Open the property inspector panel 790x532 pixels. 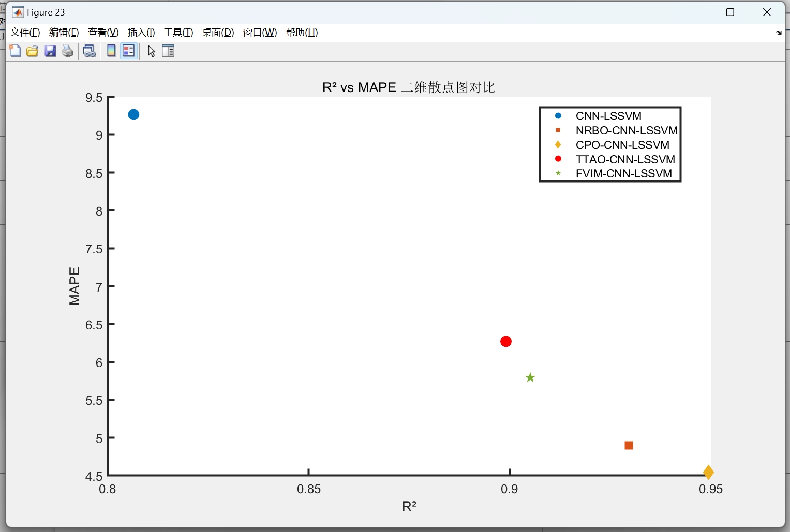click(168, 51)
